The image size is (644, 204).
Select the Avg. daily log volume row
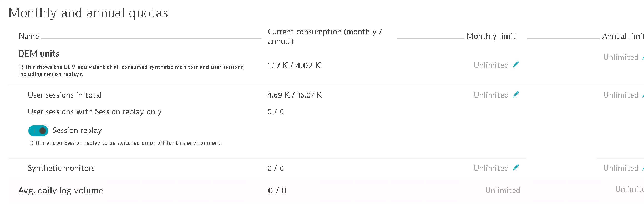pos(61,191)
